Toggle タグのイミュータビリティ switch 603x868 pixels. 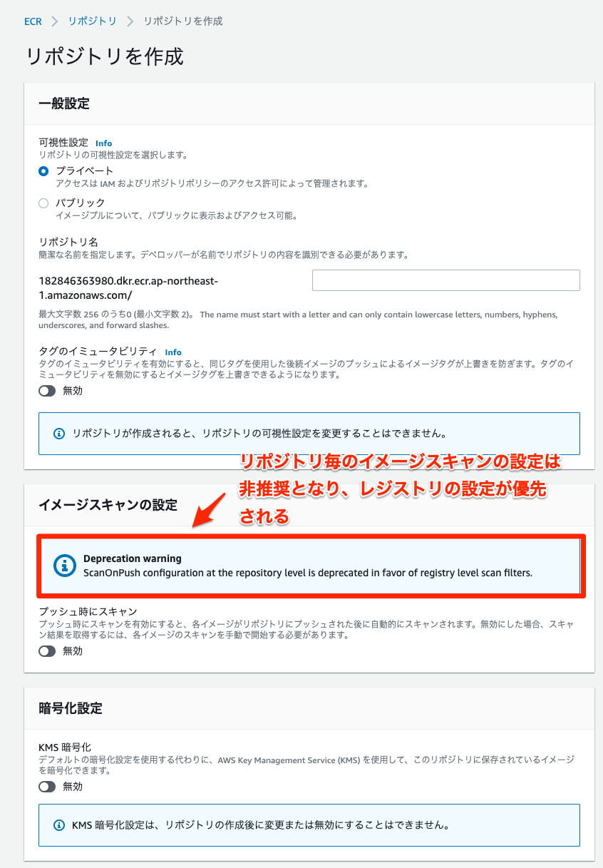coord(47,391)
